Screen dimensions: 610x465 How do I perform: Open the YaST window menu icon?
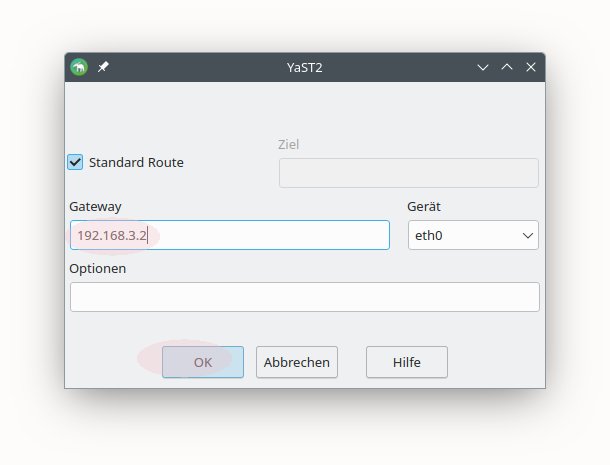(79, 67)
